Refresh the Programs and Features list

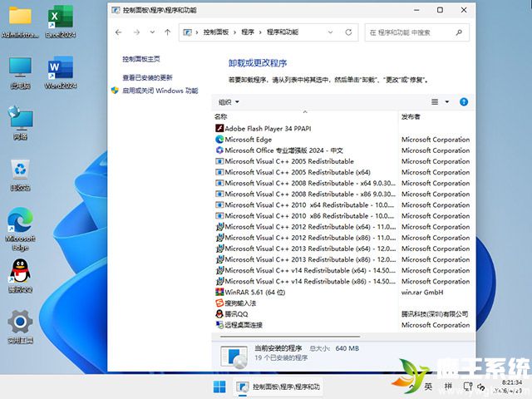(348, 32)
